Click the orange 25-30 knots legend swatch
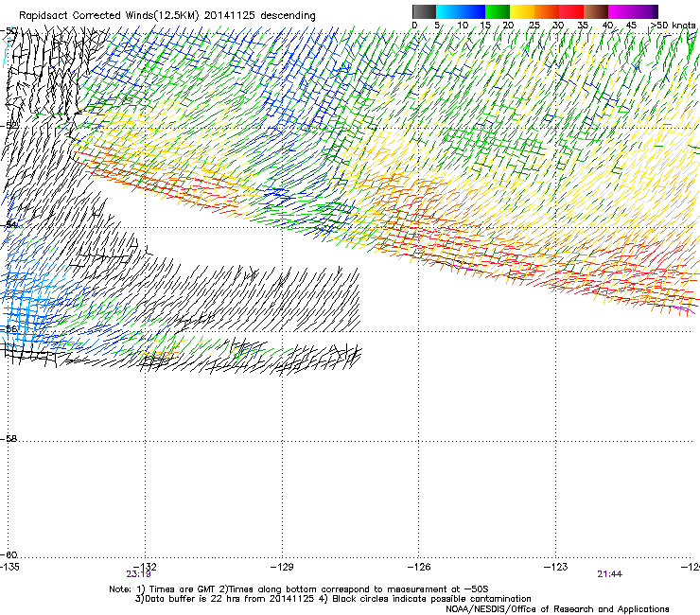The image size is (700, 615). (547, 11)
